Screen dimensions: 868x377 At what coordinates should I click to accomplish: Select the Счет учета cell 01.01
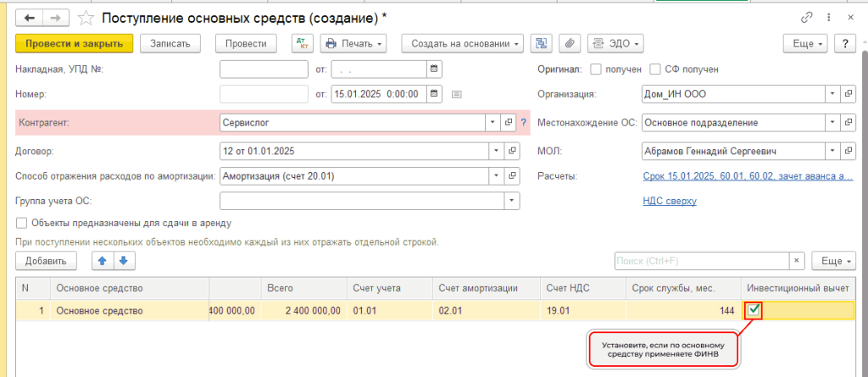click(x=389, y=311)
